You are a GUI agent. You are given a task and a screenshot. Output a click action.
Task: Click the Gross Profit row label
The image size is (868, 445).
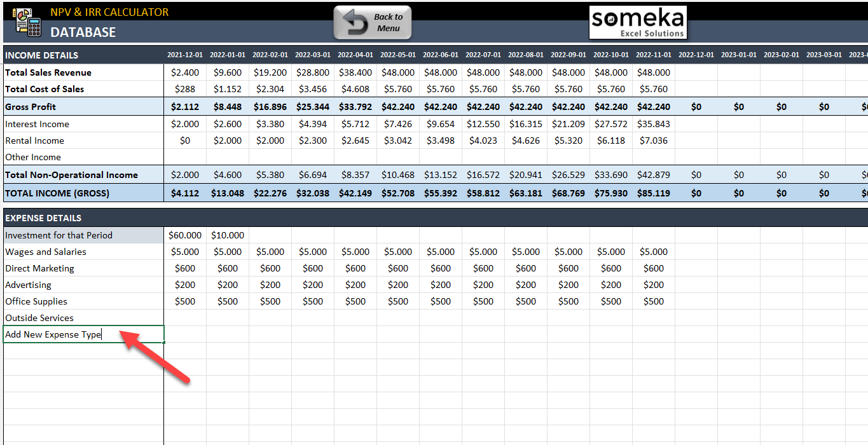(29, 106)
